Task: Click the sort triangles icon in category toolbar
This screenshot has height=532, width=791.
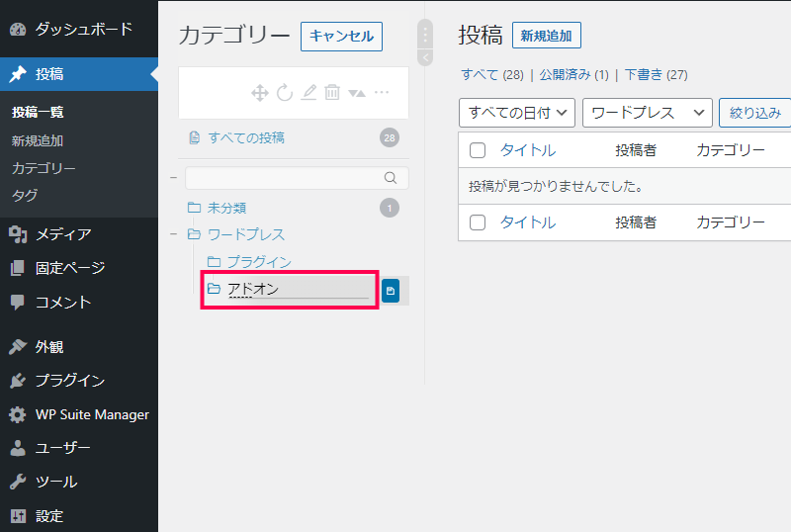Action: click(x=357, y=93)
